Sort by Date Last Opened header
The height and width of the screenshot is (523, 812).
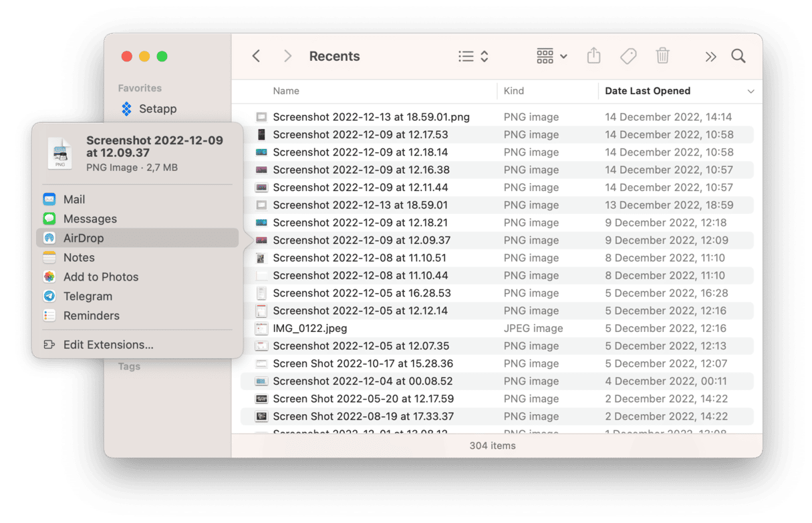(648, 91)
